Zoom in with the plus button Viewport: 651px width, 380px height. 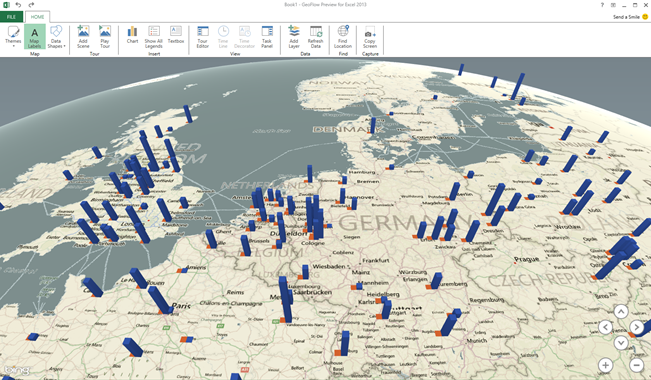pos(605,365)
